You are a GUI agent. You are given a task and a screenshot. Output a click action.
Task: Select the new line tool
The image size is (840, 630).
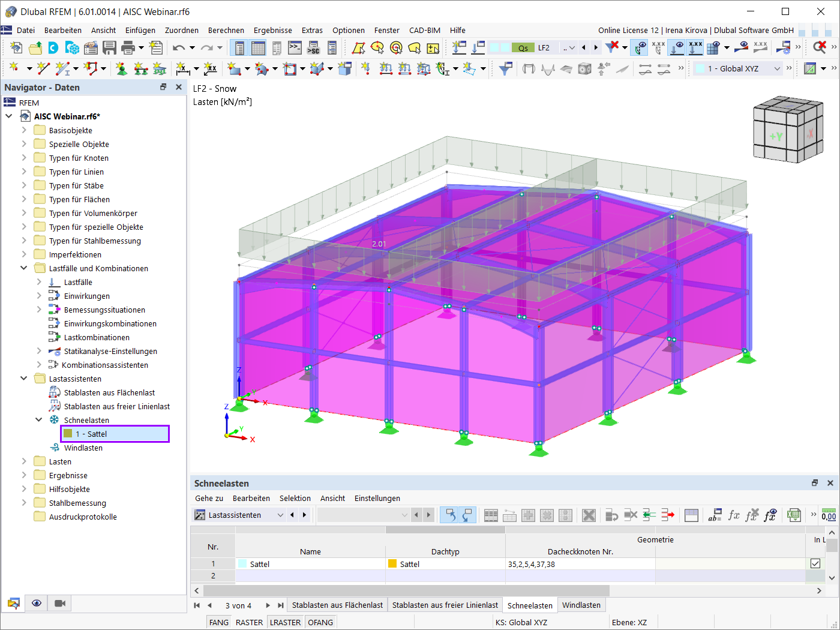point(43,69)
